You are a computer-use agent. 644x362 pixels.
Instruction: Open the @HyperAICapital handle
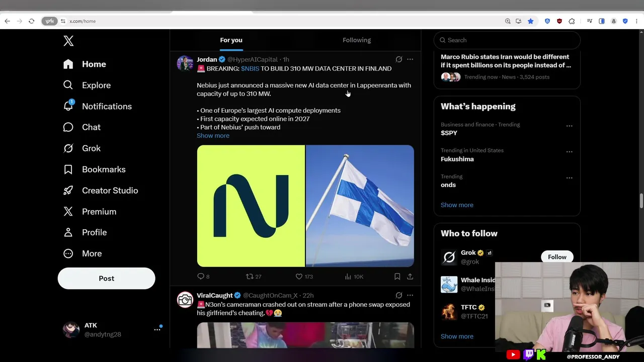(253, 59)
